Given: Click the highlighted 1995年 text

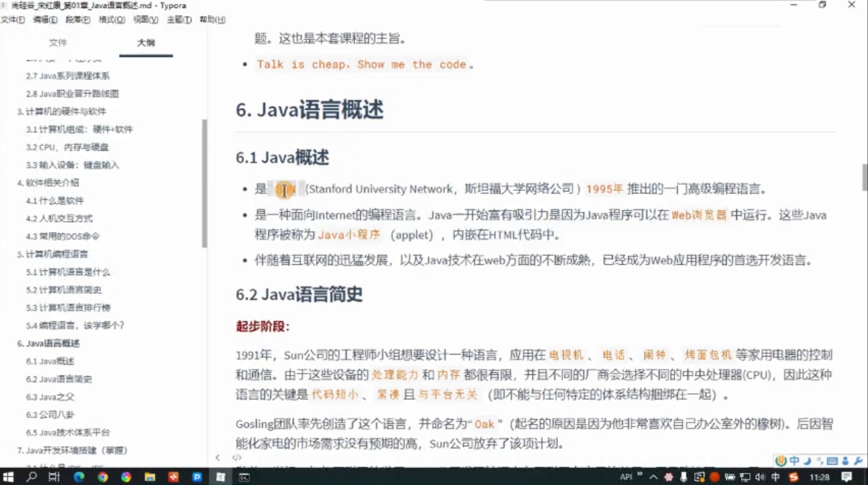Looking at the screenshot, I should pos(604,189).
